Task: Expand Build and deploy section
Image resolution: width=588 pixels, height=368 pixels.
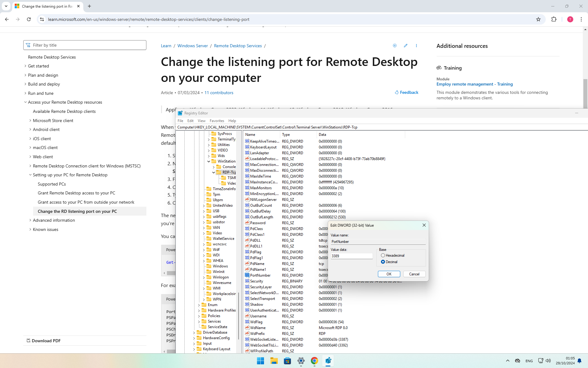Action: [25, 84]
